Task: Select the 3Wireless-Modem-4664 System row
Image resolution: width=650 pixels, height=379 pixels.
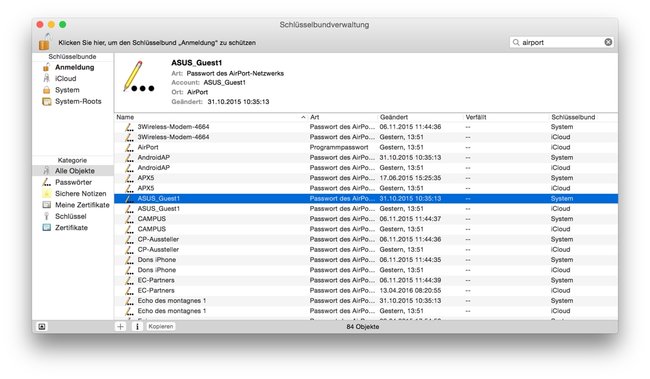Action: pos(366,127)
